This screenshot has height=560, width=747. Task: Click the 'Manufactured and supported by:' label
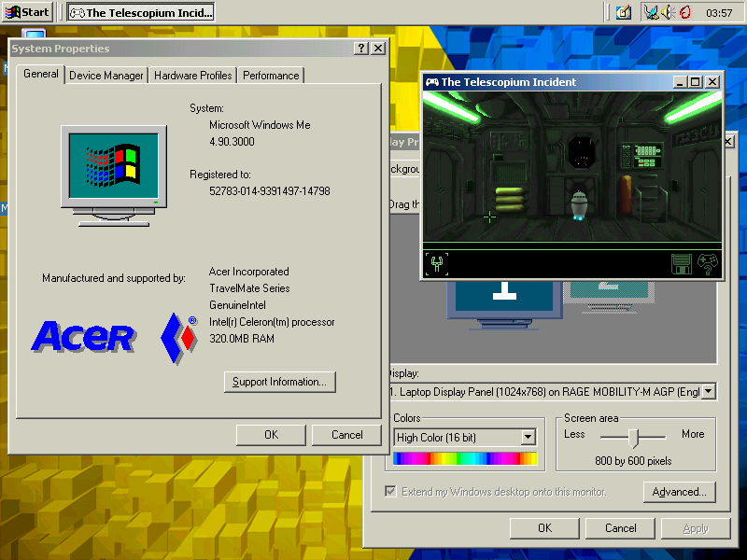pos(113,277)
